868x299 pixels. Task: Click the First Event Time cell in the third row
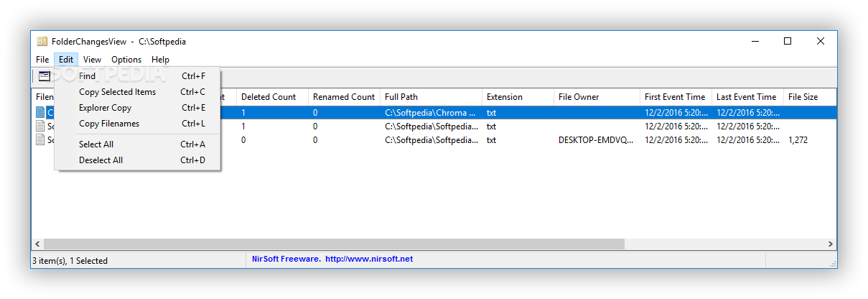[x=675, y=140]
